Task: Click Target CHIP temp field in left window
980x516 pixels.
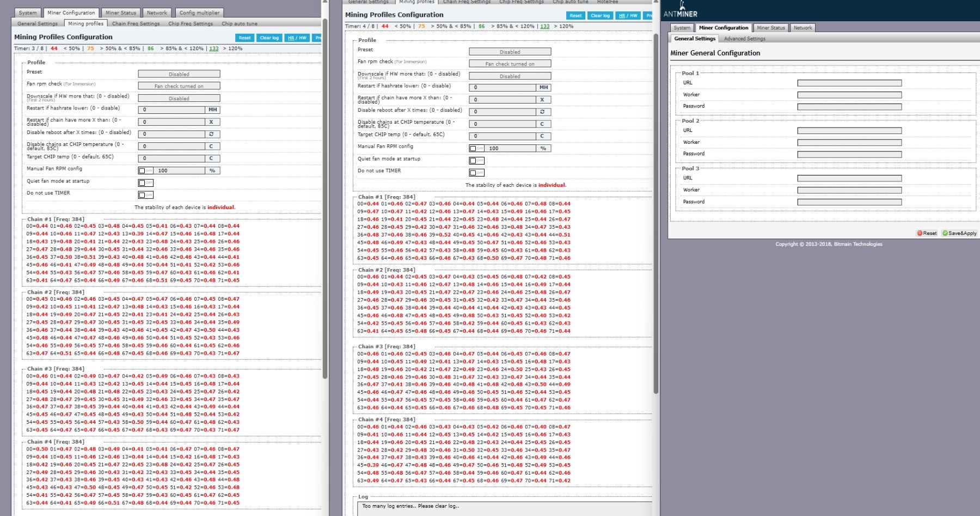Action: pos(171,159)
